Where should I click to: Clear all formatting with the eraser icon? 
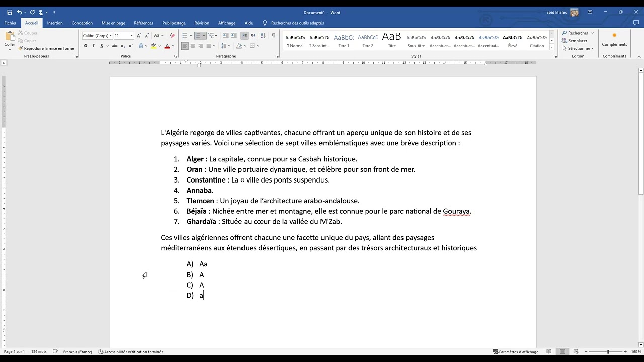[x=172, y=36]
